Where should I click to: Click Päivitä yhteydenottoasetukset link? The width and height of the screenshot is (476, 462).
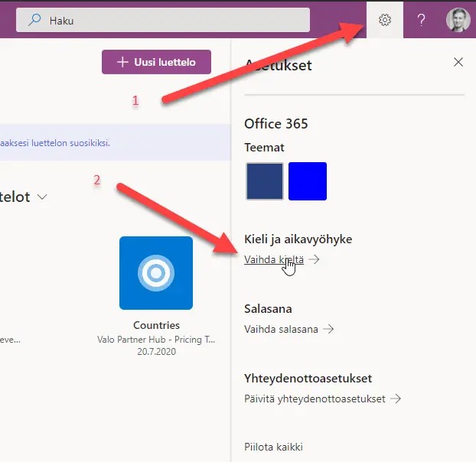point(315,399)
